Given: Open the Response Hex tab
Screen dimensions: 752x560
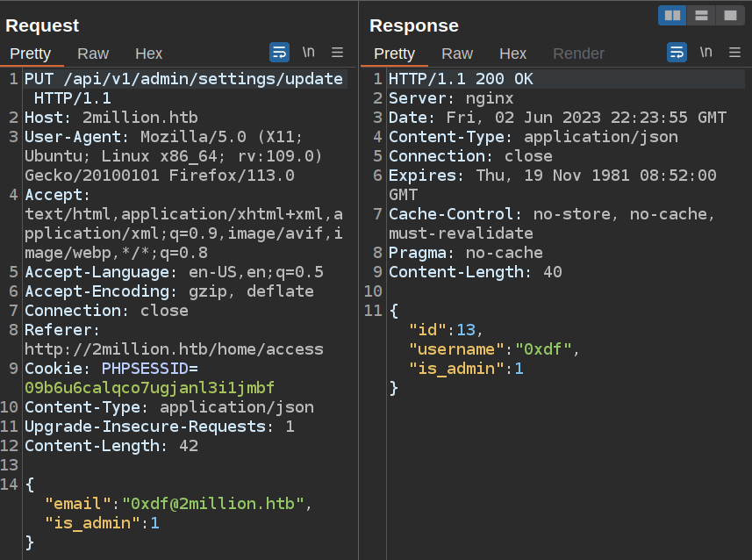Looking at the screenshot, I should pyautogui.click(x=512, y=54).
